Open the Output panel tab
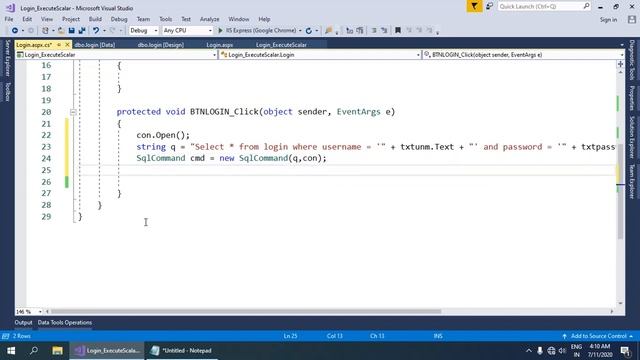640x360 pixels. [x=23, y=322]
